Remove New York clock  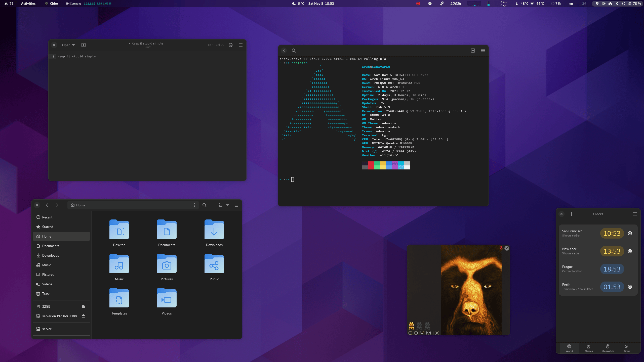(x=630, y=251)
